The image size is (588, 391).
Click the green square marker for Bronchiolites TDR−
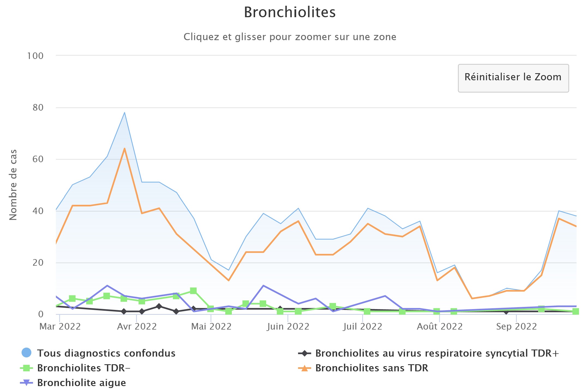click(26, 368)
